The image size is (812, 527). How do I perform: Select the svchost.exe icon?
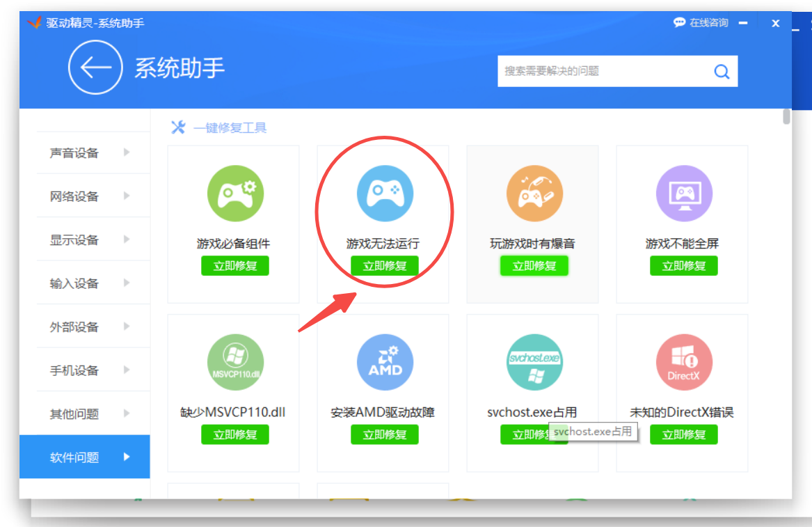[534, 362]
